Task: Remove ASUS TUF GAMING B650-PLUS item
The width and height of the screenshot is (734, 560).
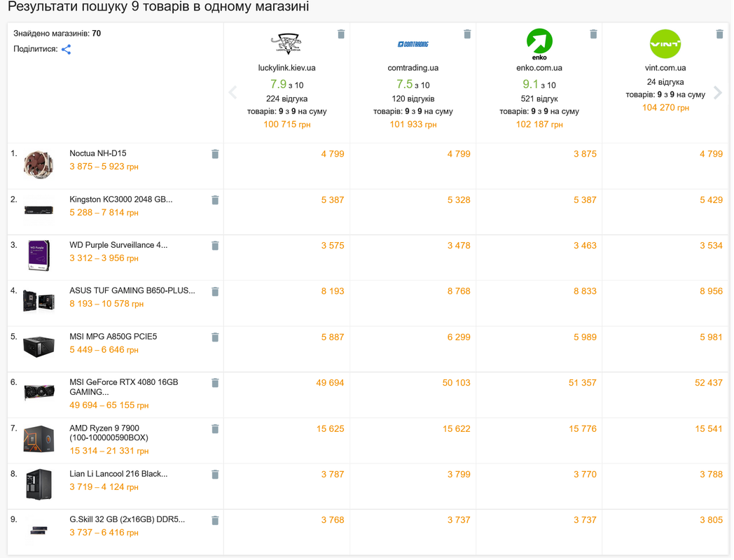Action: (x=215, y=292)
